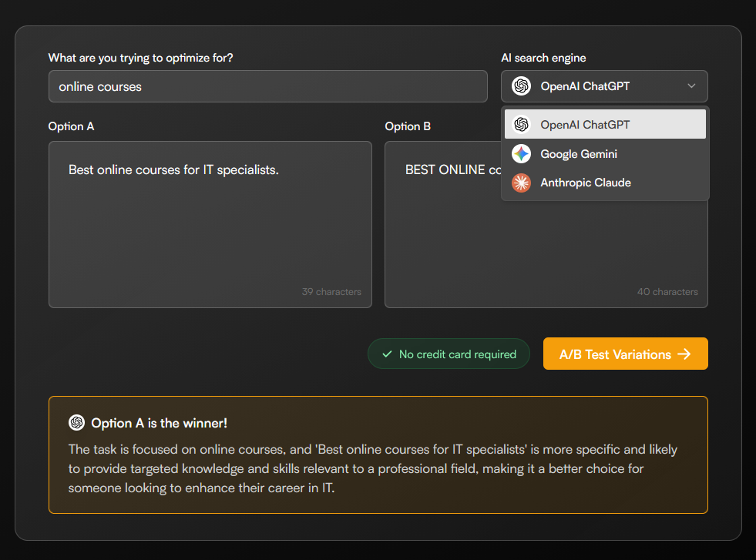756x560 pixels.
Task: Click into the Option A text area
Action: tap(210, 231)
